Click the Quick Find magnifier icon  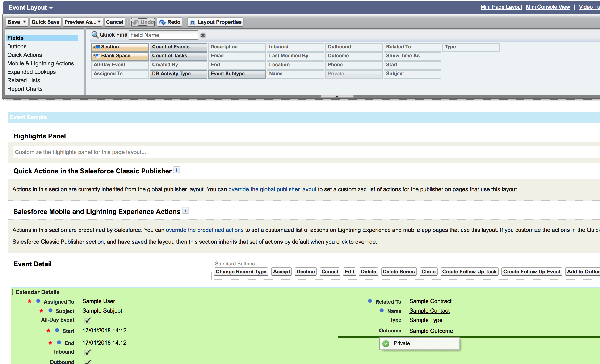(x=95, y=35)
